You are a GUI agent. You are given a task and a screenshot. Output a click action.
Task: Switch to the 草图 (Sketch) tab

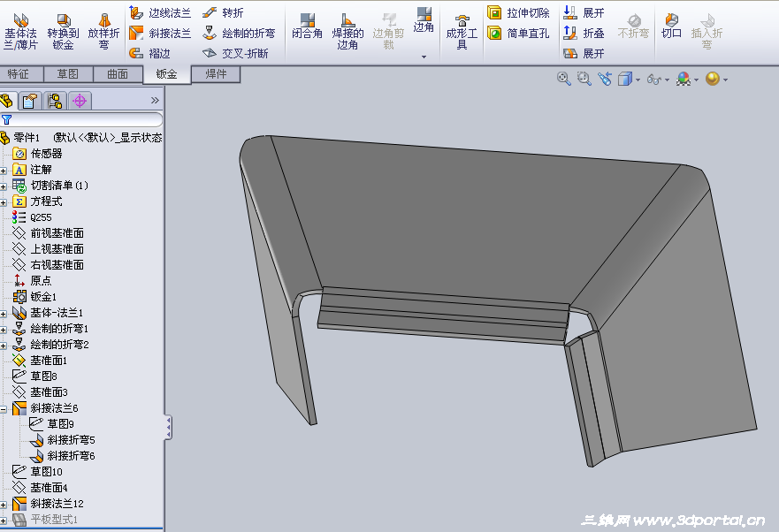coord(68,74)
